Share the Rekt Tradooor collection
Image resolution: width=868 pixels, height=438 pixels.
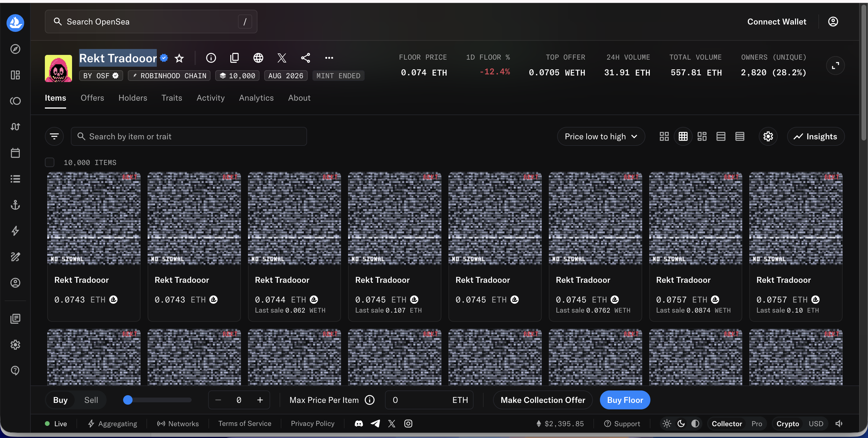(x=305, y=58)
